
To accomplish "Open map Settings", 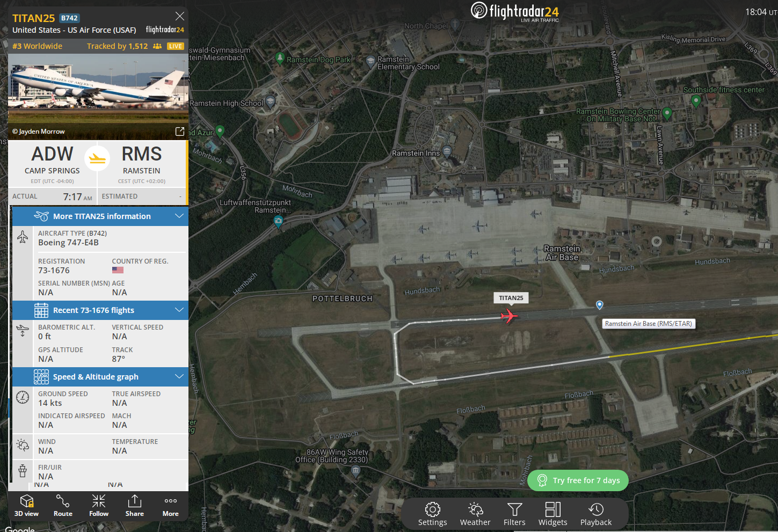I will [433, 514].
